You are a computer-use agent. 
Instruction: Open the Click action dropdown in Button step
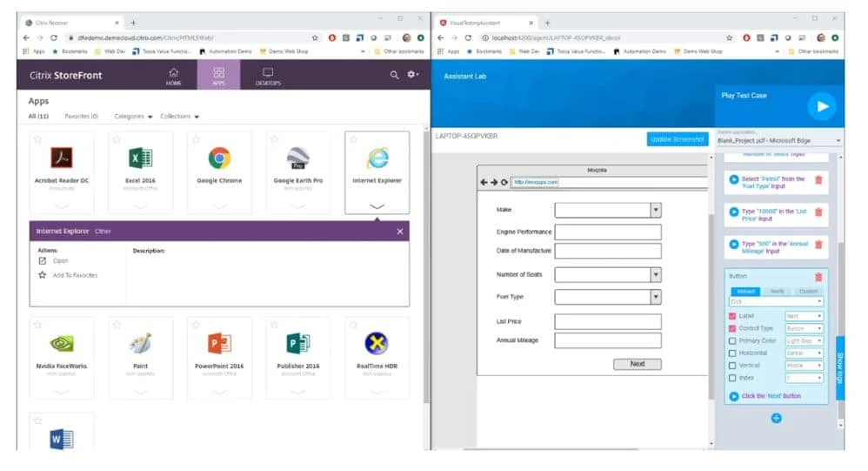(776, 302)
